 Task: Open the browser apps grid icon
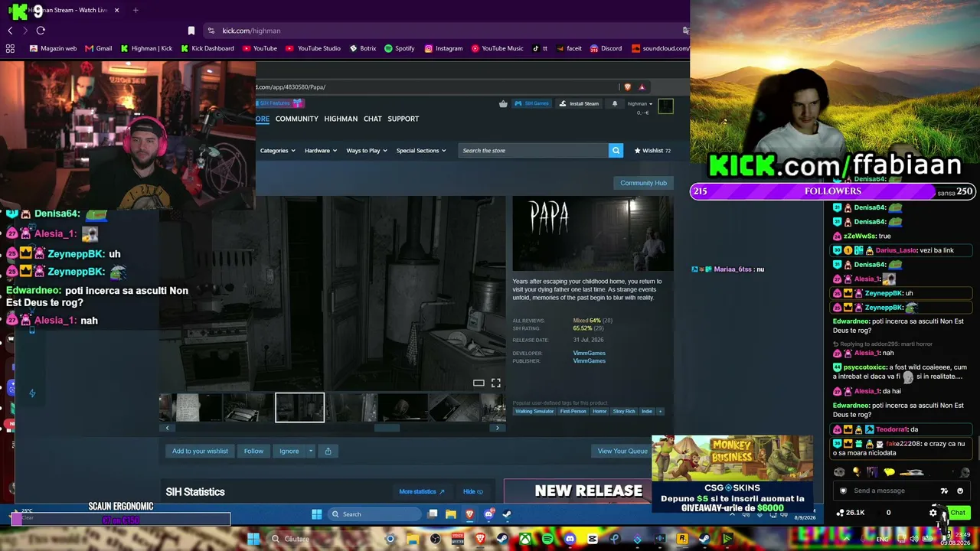10,48
